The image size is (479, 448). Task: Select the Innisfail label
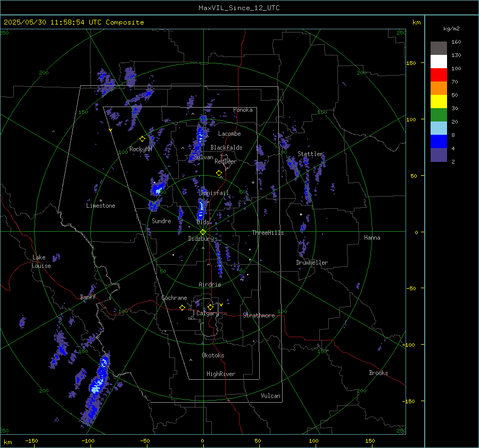pos(215,193)
